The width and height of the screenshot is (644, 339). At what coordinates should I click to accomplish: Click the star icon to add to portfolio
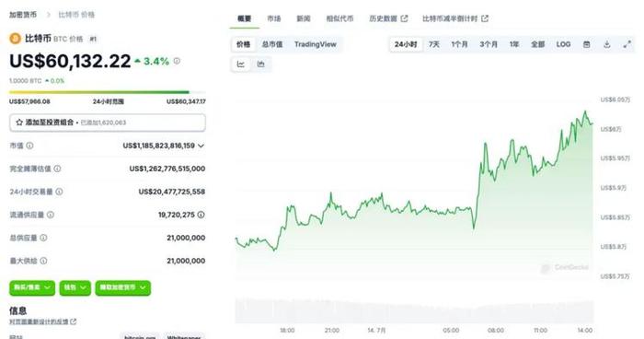[x=19, y=123]
